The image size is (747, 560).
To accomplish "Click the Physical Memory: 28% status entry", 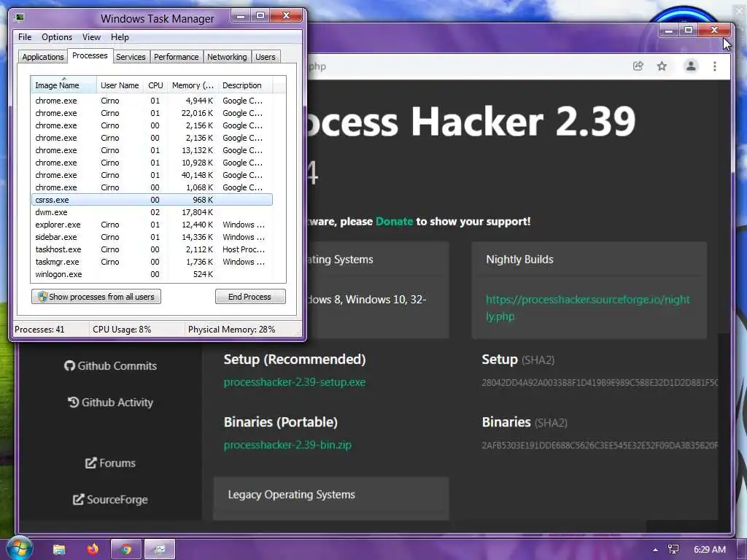I will (231, 330).
